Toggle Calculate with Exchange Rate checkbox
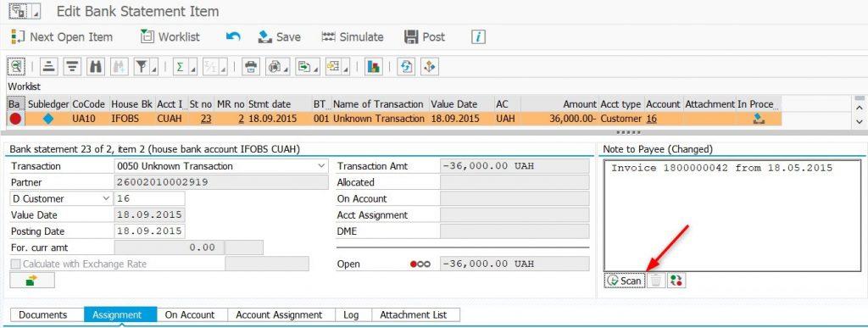 click(x=15, y=264)
